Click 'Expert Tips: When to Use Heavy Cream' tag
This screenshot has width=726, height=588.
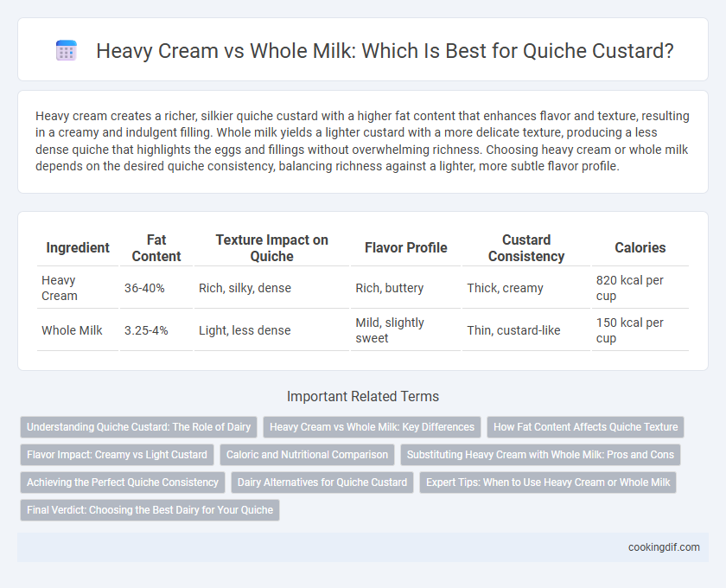click(548, 482)
